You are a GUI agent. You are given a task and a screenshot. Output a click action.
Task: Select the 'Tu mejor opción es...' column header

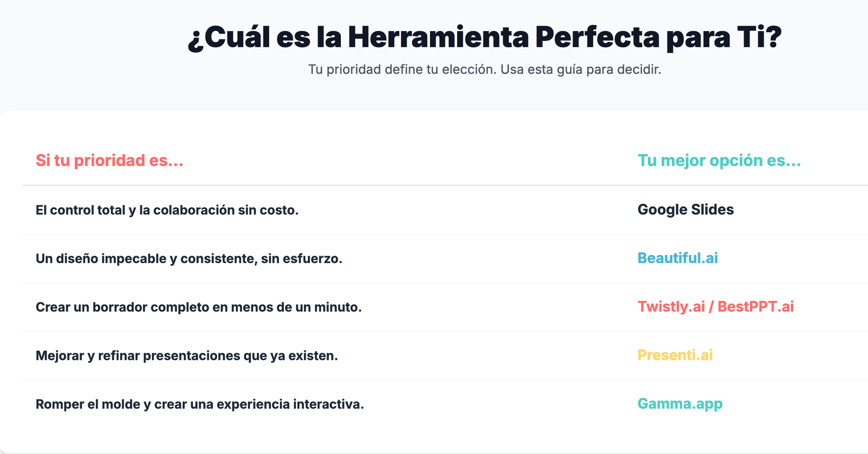[719, 160]
